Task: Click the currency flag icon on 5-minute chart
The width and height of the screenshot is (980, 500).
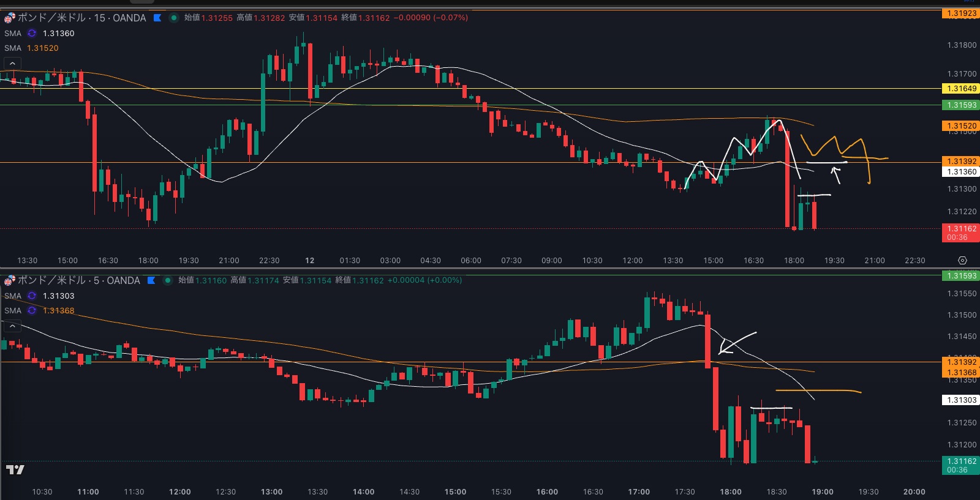Action: click(x=9, y=280)
